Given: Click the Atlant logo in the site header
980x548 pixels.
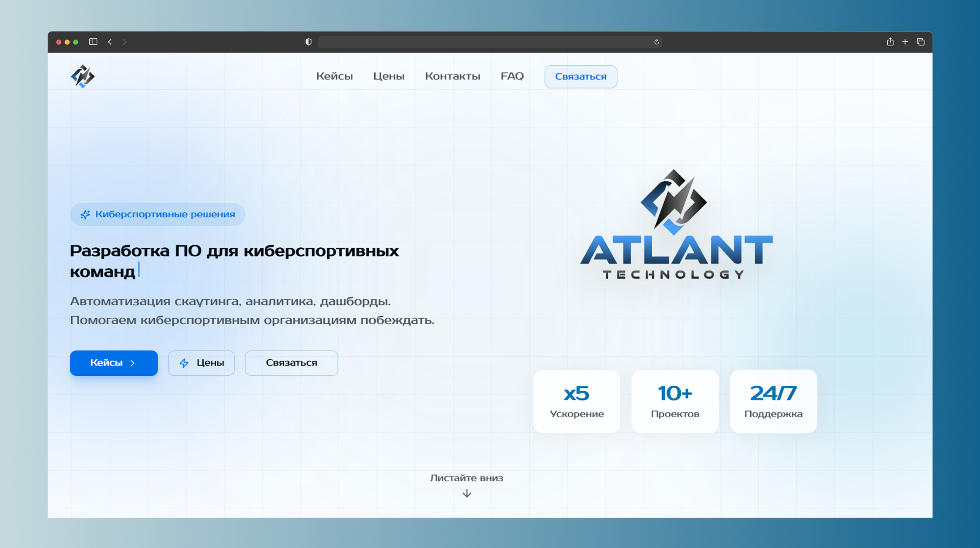Looking at the screenshot, I should (83, 76).
